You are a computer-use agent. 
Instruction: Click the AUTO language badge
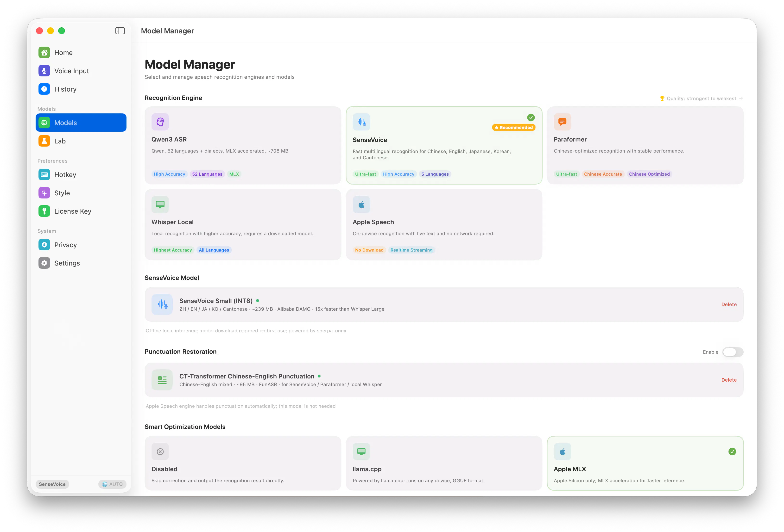click(112, 484)
